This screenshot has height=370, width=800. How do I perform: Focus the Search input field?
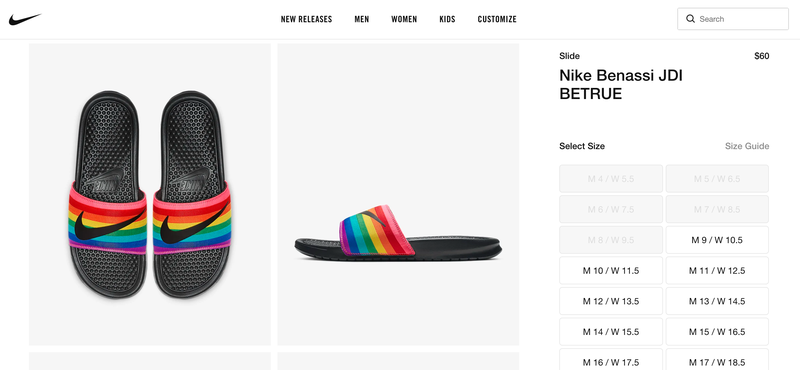[733, 19]
